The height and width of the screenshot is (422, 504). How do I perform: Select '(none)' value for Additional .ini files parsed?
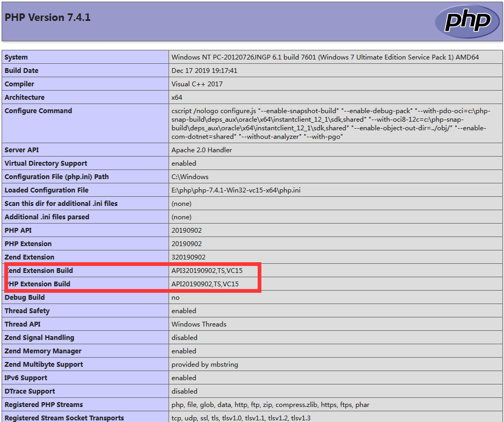click(181, 217)
